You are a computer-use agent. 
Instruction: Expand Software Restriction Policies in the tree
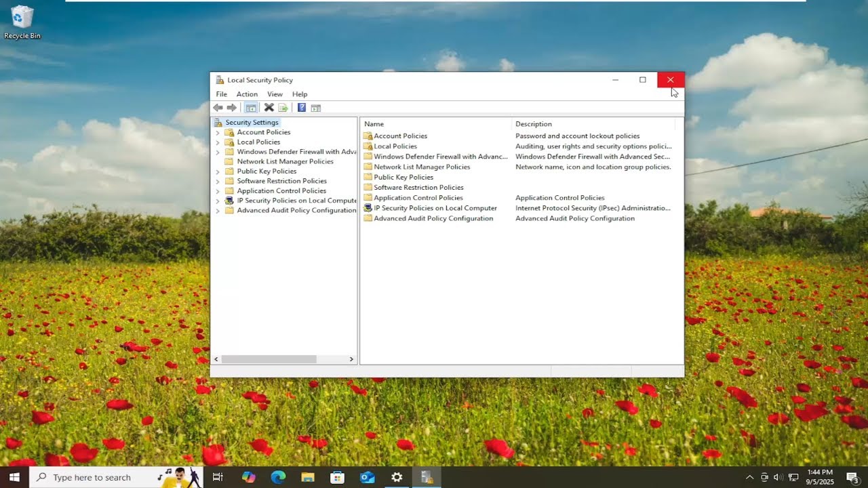coord(218,181)
